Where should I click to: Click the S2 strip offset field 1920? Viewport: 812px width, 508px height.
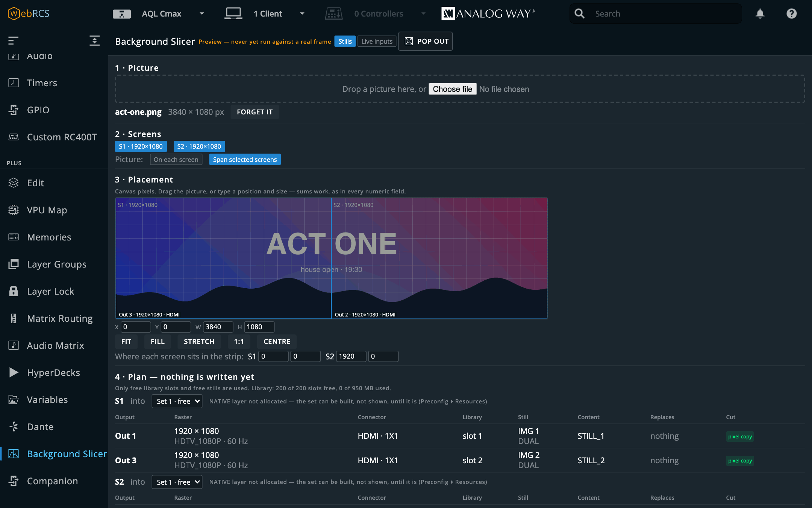click(351, 356)
